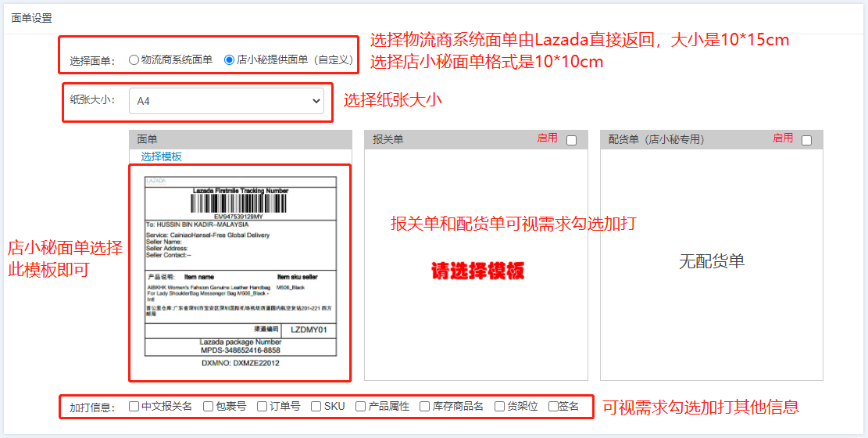Click the 加打信息 label
Screen dimensions: 868x438
(92, 407)
